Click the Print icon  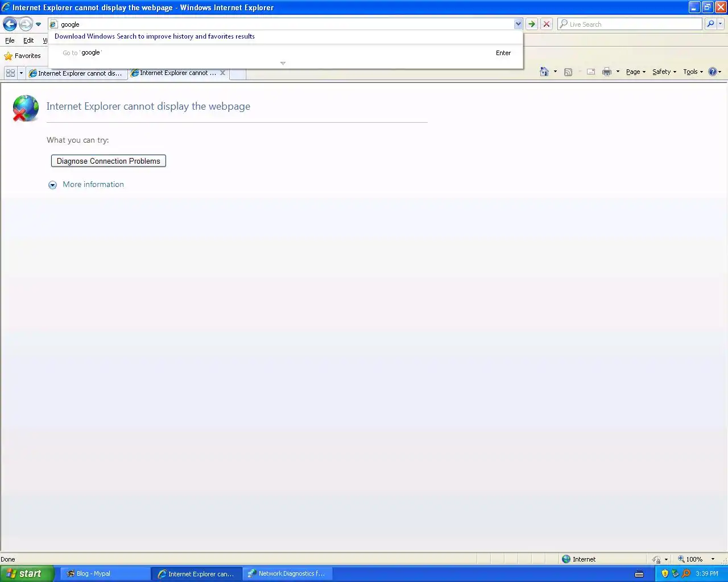[607, 72]
